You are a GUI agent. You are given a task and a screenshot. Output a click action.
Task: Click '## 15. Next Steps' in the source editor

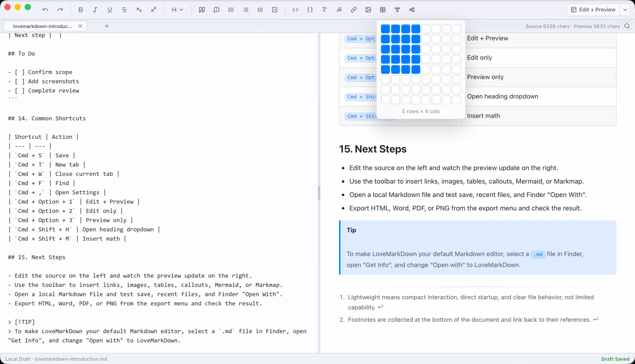point(37,257)
